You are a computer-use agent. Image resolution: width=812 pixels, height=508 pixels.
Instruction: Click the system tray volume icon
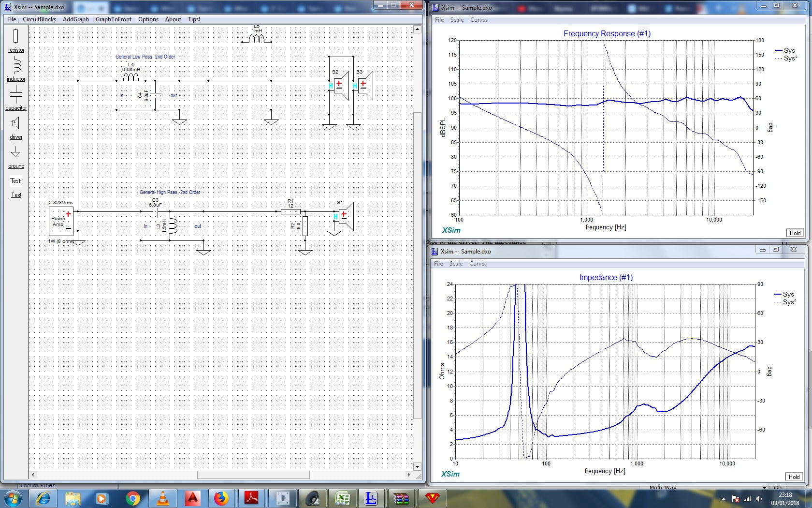(759, 499)
